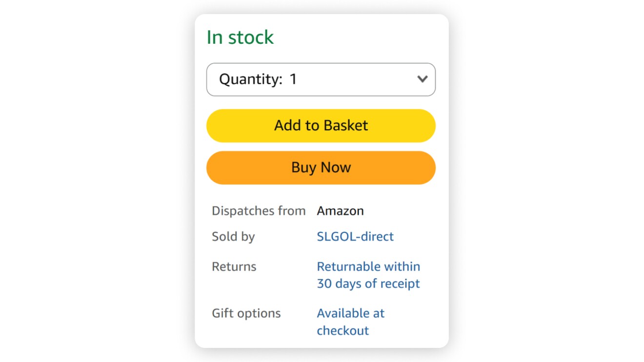Click the green In stock status text
644x362 pixels.
(240, 38)
